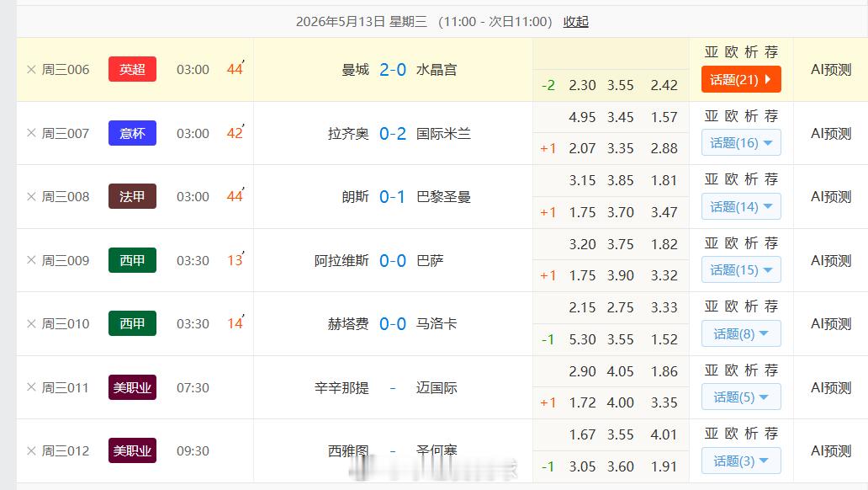The image size is (868, 490).
Task: Remove match 周三012 with its X icon
Action: pyautogui.click(x=32, y=450)
